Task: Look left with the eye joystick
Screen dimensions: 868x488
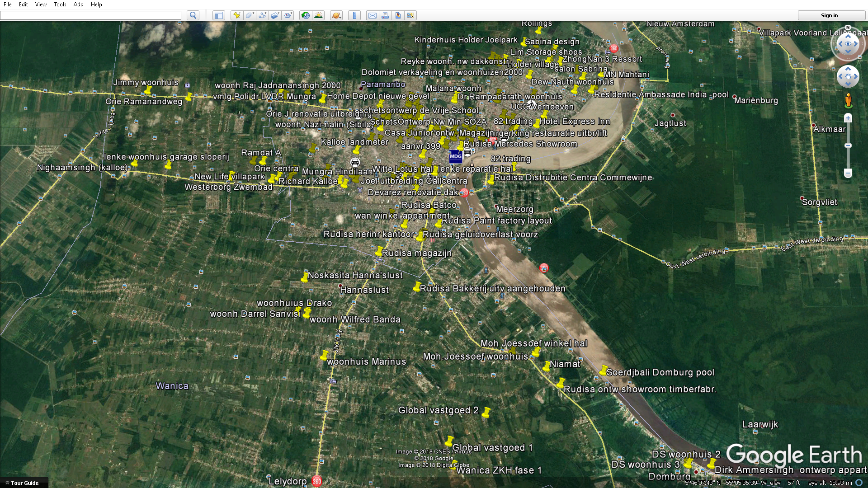Action: [x=840, y=44]
